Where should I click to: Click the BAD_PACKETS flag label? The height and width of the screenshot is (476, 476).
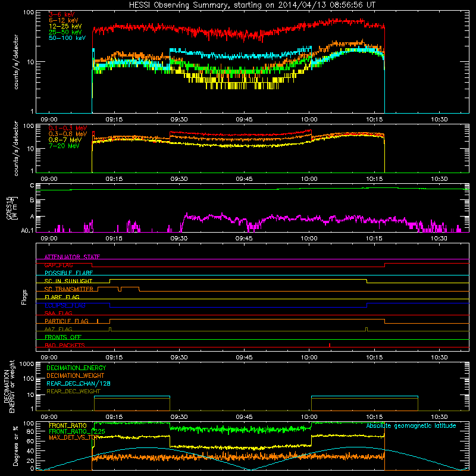coord(65,346)
